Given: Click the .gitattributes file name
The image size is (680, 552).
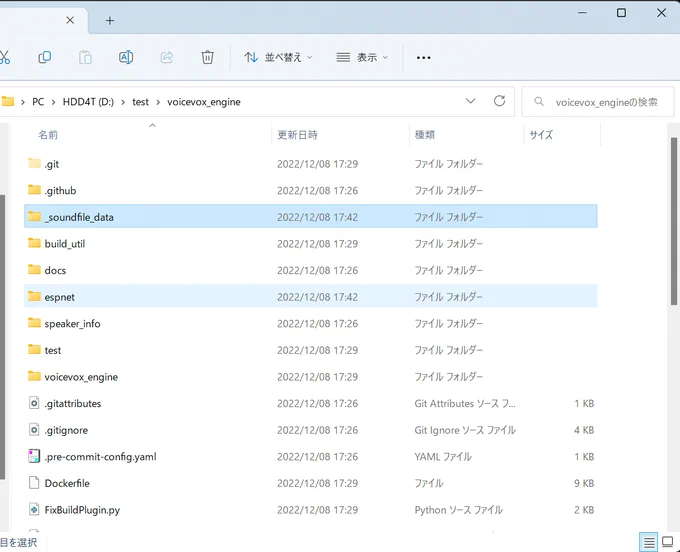Looking at the screenshot, I should (x=73, y=404).
